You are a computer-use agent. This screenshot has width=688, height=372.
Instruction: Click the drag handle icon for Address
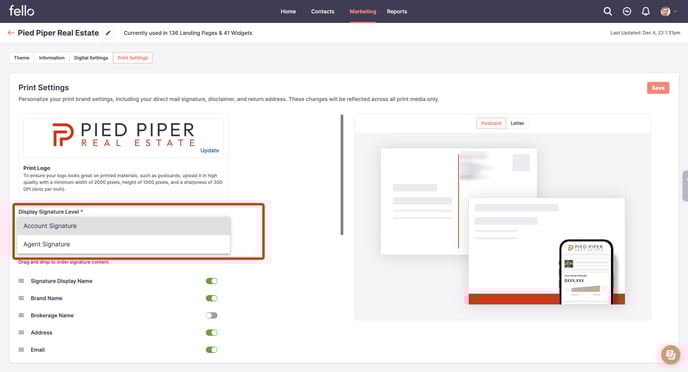[x=21, y=332]
